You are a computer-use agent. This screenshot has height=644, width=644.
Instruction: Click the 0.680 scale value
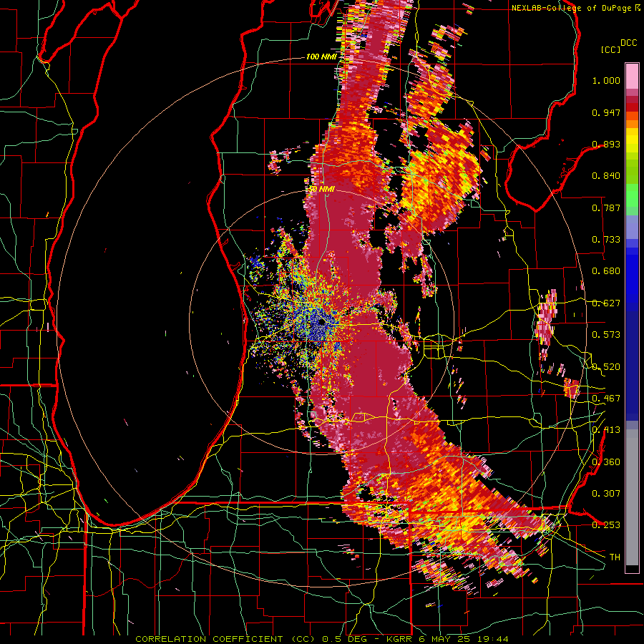(606, 271)
